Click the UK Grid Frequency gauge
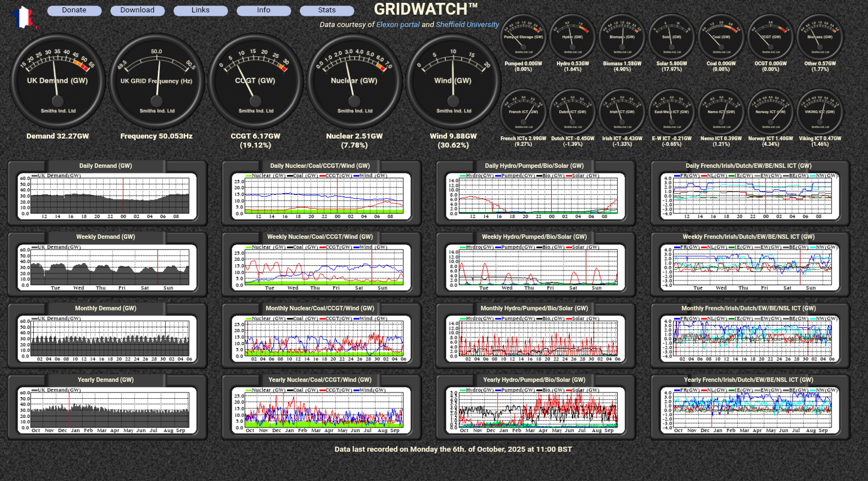868x481 pixels. (x=157, y=81)
